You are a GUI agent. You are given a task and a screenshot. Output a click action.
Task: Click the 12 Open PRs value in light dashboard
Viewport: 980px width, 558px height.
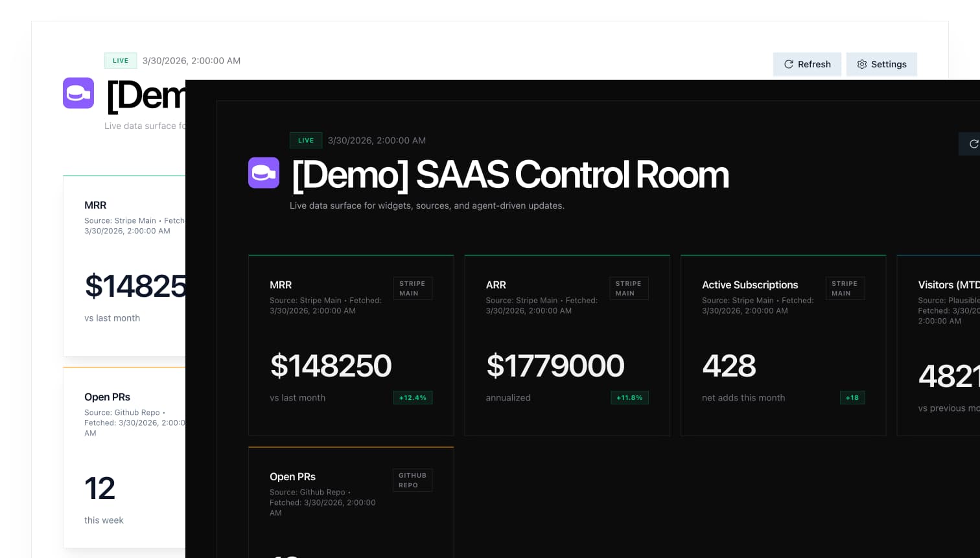(x=100, y=488)
